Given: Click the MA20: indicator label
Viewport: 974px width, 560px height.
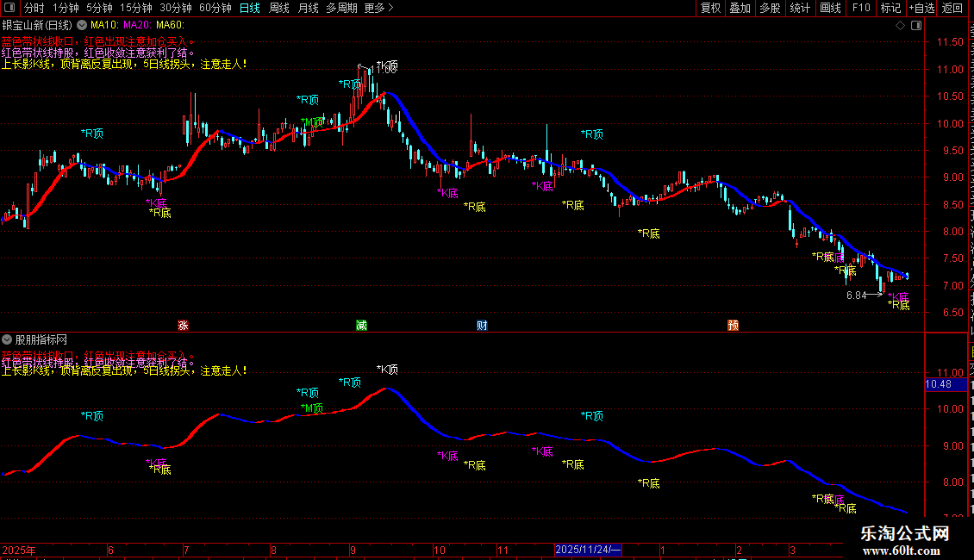Looking at the screenshot, I should (137, 26).
